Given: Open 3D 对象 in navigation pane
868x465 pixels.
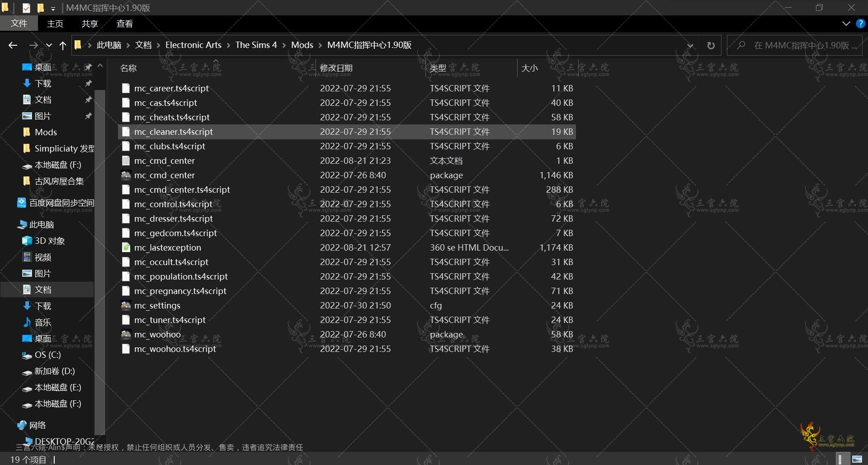Looking at the screenshot, I should click(50, 241).
